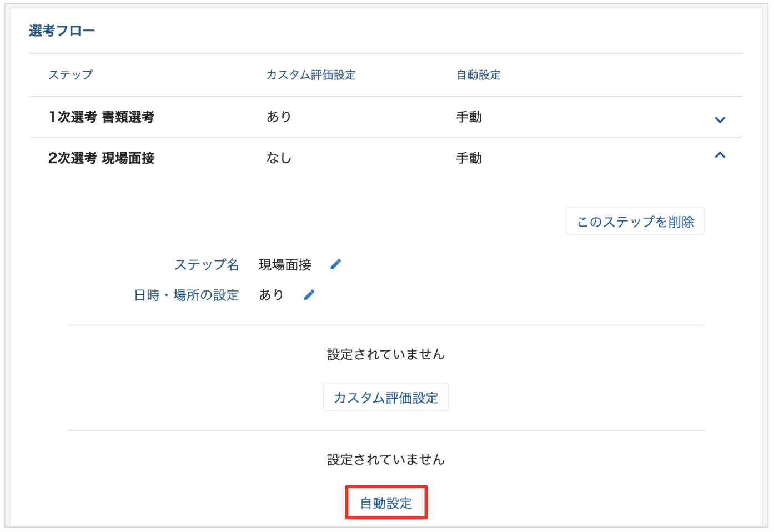Image resolution: width=774 pixels, height=532 pixels.
Task: Select the 1次選考 書類選考 step title
Action: tap(101, 117)
